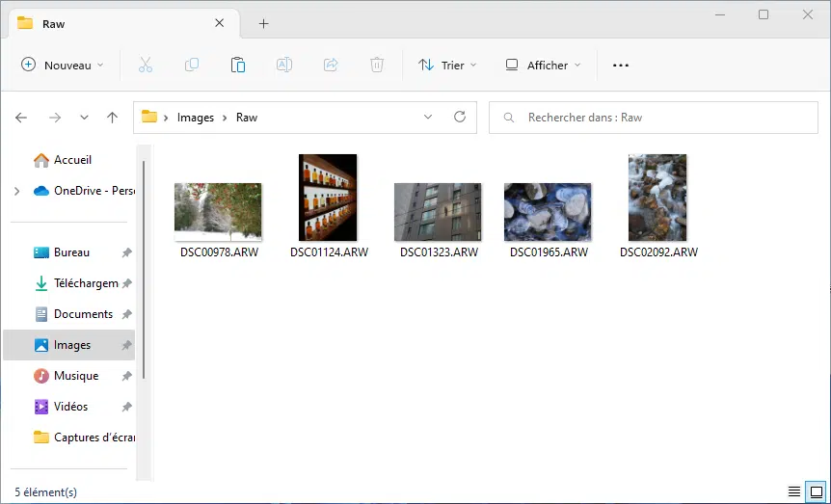Screen dimensions: 831x504
Task: Switch to details list view icon
Action: click(794, 491)
